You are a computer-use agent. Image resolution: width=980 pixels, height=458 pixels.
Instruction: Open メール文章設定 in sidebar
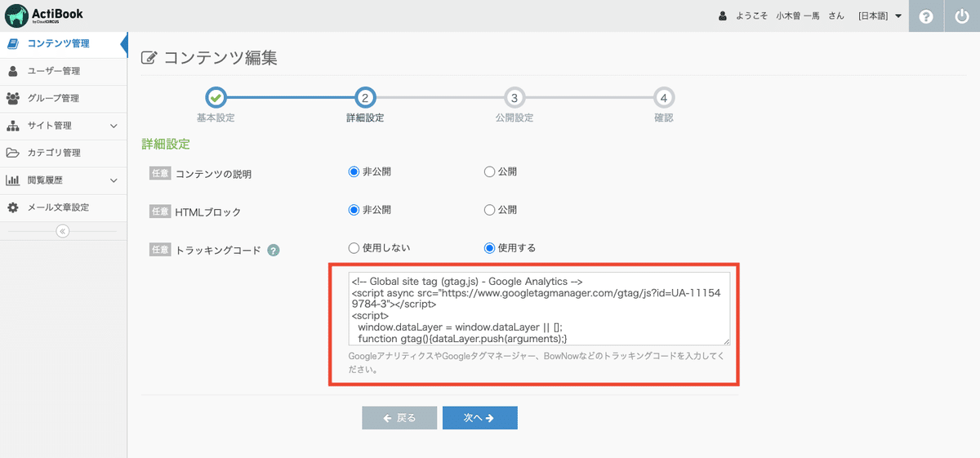64,207
